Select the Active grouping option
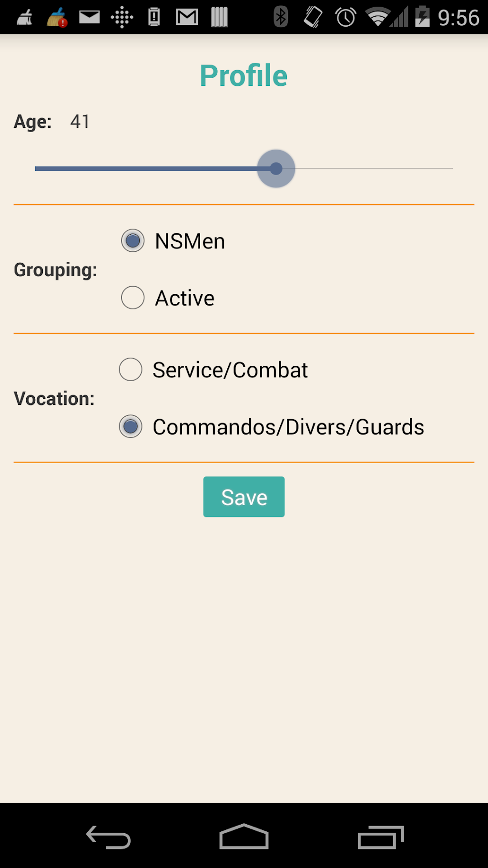The image size is (488, 868). (x=133, y=298)
